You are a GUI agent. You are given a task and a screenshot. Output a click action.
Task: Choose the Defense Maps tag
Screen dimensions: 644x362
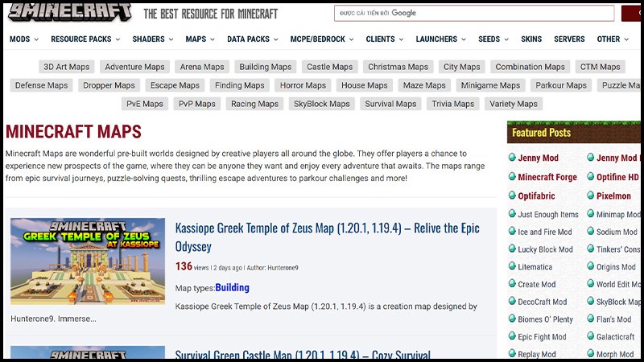click(42, 85)
